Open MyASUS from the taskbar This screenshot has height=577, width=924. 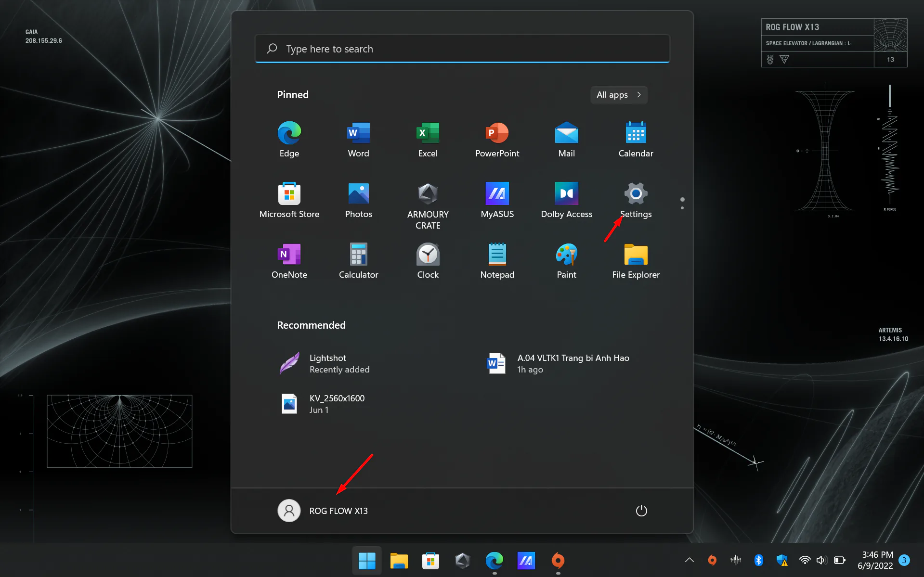[526, 560]
